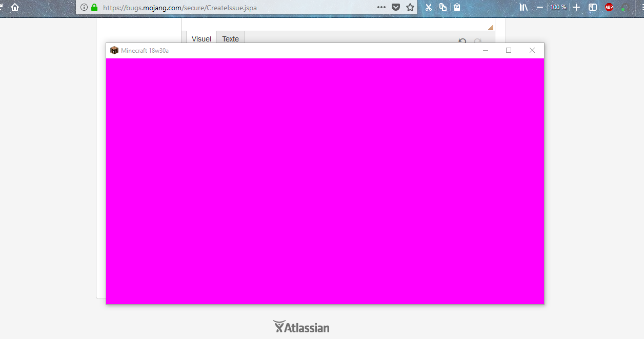Click the Paste clipboard toolbar icon
644x339 pixels.
click(x=457, y=7)
